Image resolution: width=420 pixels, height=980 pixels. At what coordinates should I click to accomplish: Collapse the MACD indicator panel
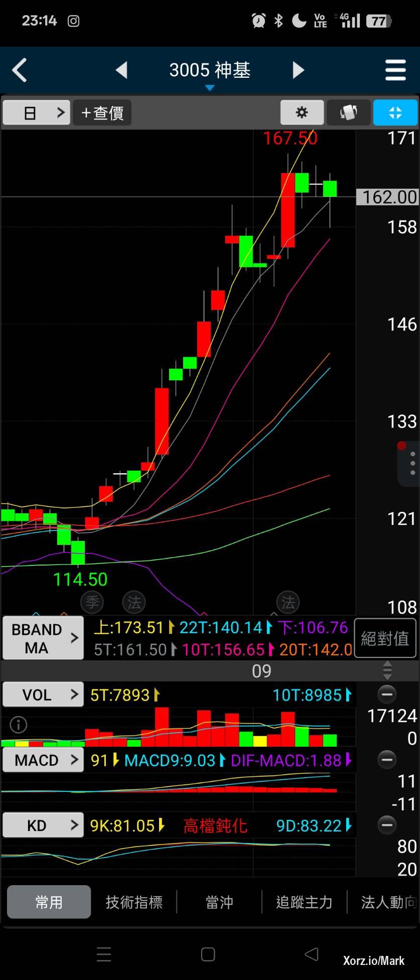coord(387,760)
